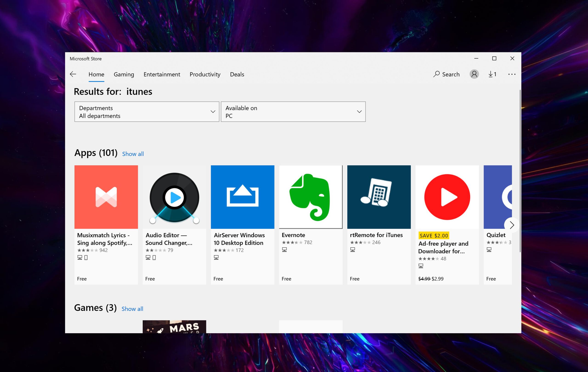The height and width of the screenshot is (372, 588).
Task: Open the Mars game thumbnail
Action: pos(174,327)
